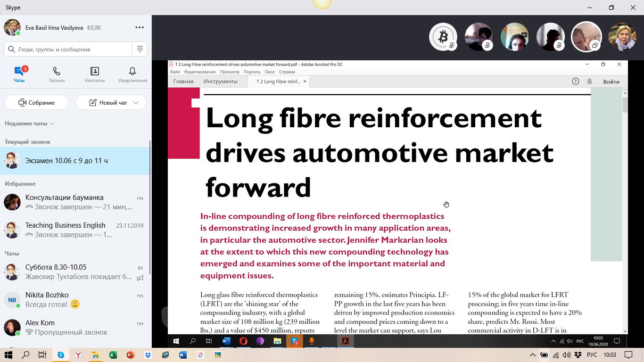The width and height of the screenshot is (644, 362).
Task: Click the Acrobat help question mark icon
Action: (575, 82)
